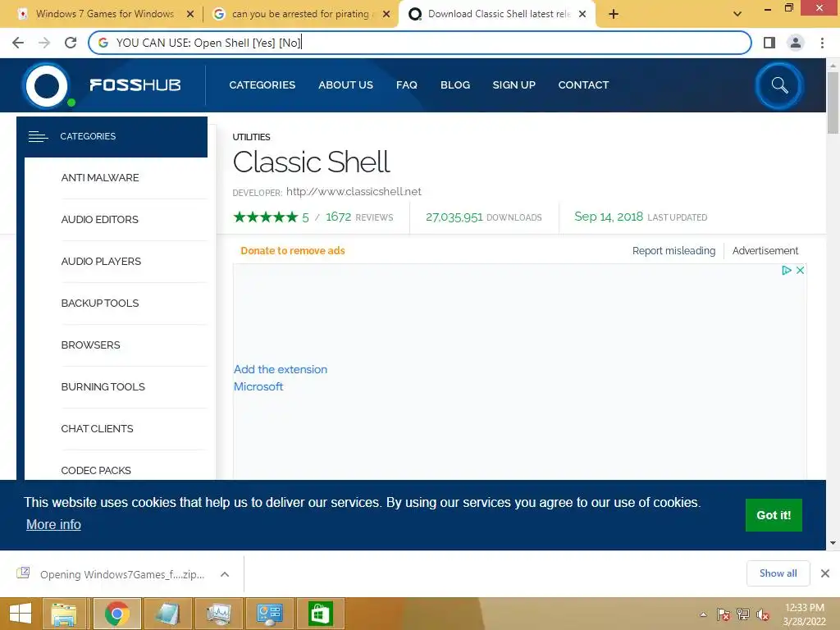Click the Action Center flag icon

point(723,614)
